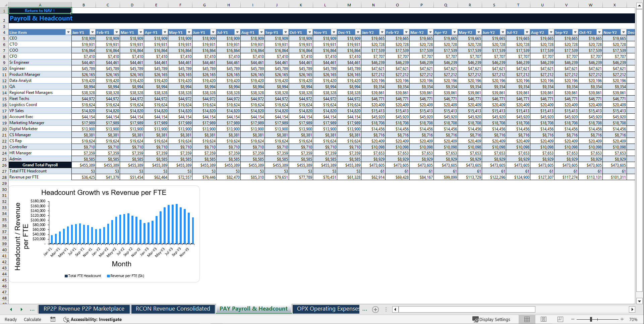Open the Nov-Y2 column filter dropdown
Viewport: 644px width, 324px height.
tap(624, 32)
